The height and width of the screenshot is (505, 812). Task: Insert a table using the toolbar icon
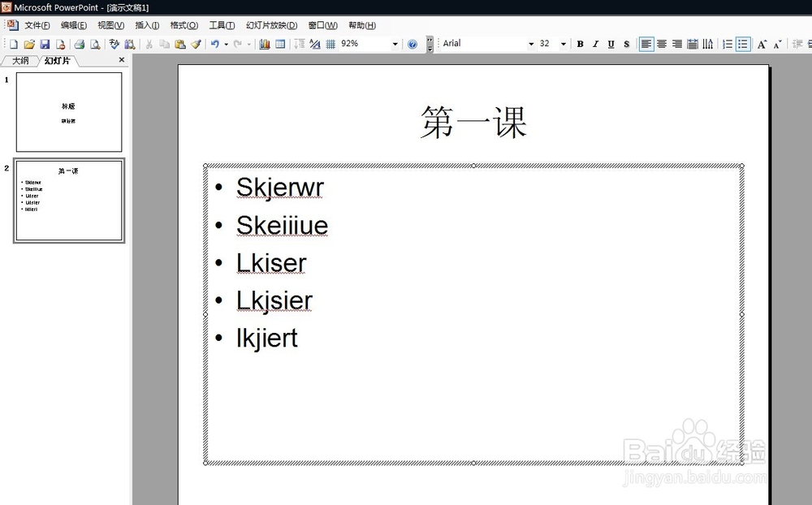pos(279,44)
